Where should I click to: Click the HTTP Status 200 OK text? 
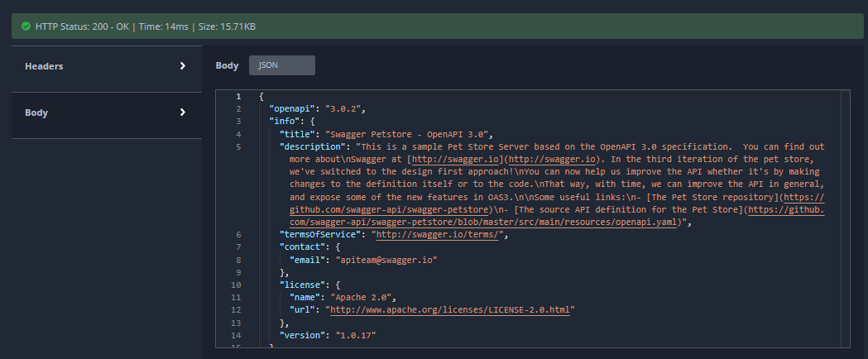point(82,26)
